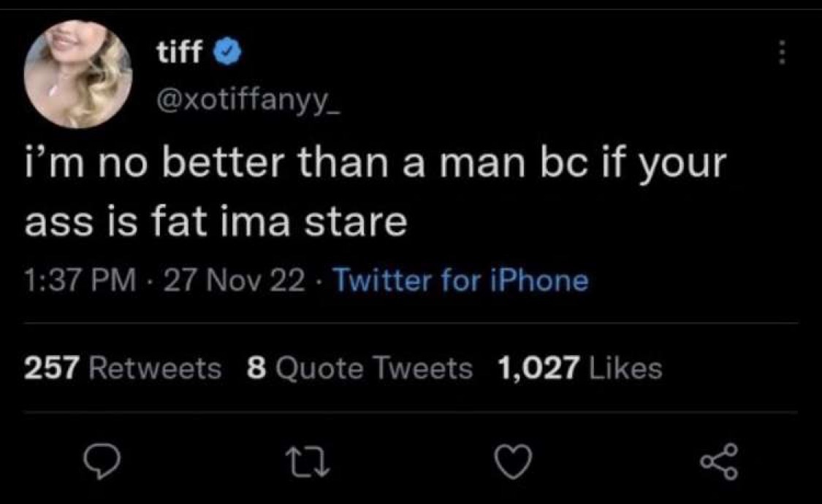
Task: Open the share icon options
Action: (x=718, y=462)
